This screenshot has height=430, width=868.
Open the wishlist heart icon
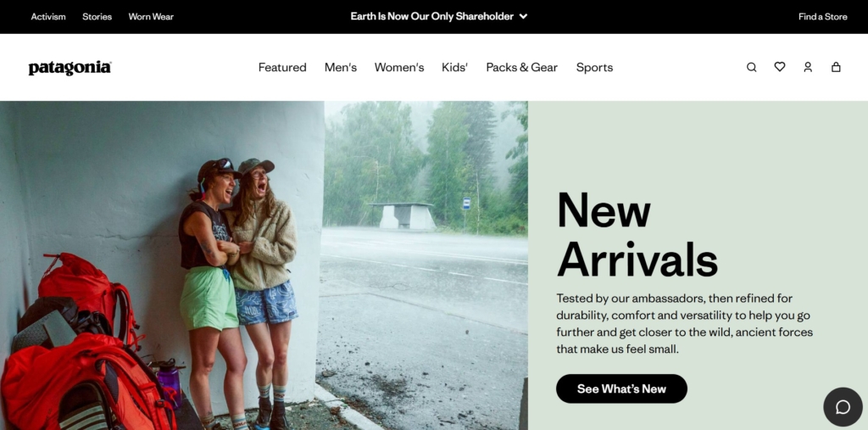[x=780, y=67]
